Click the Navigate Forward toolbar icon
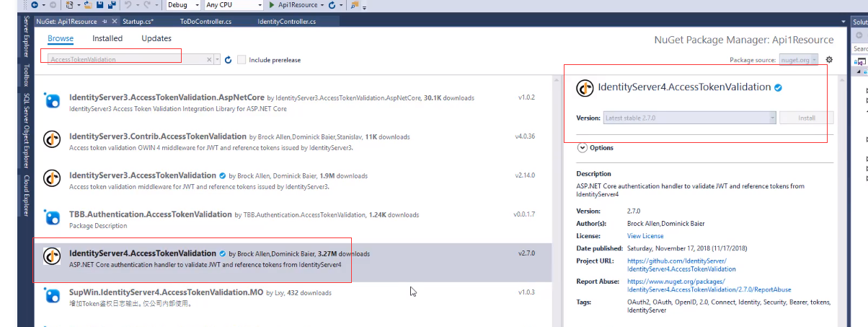Image resolution: width=868 pixels, height=327 pixels. [53, 5]
